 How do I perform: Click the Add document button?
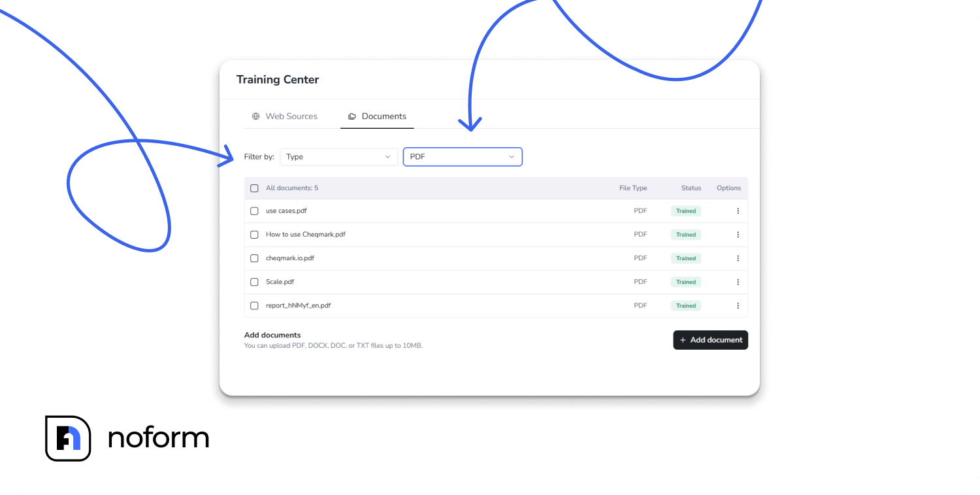[710, 339]
